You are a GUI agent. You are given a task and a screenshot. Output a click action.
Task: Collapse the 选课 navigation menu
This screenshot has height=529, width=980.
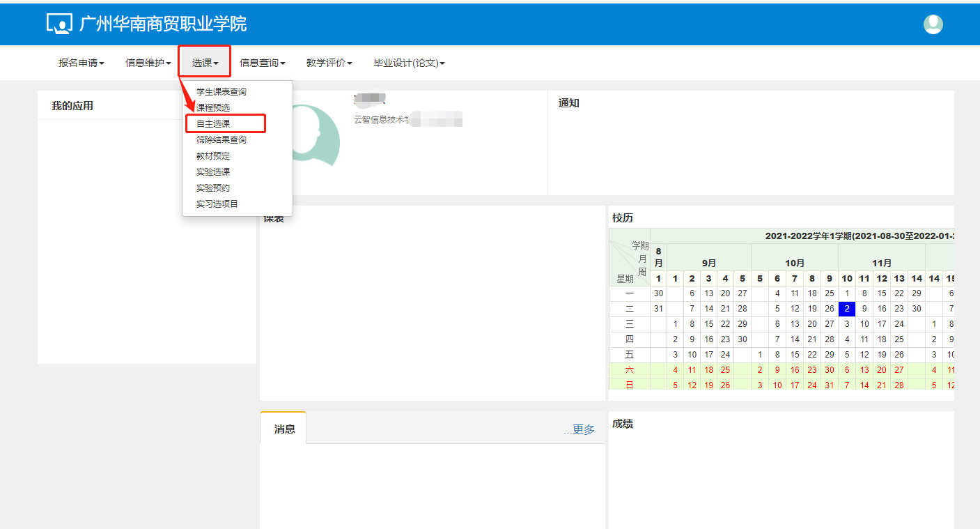(205, 63)
